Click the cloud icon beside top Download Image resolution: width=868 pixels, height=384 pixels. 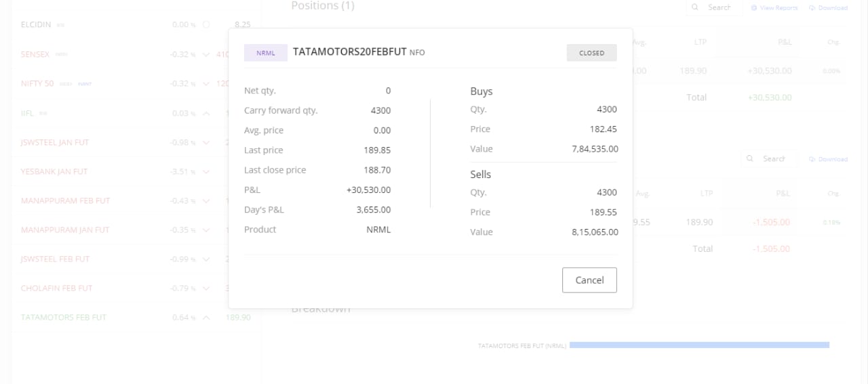812,8
